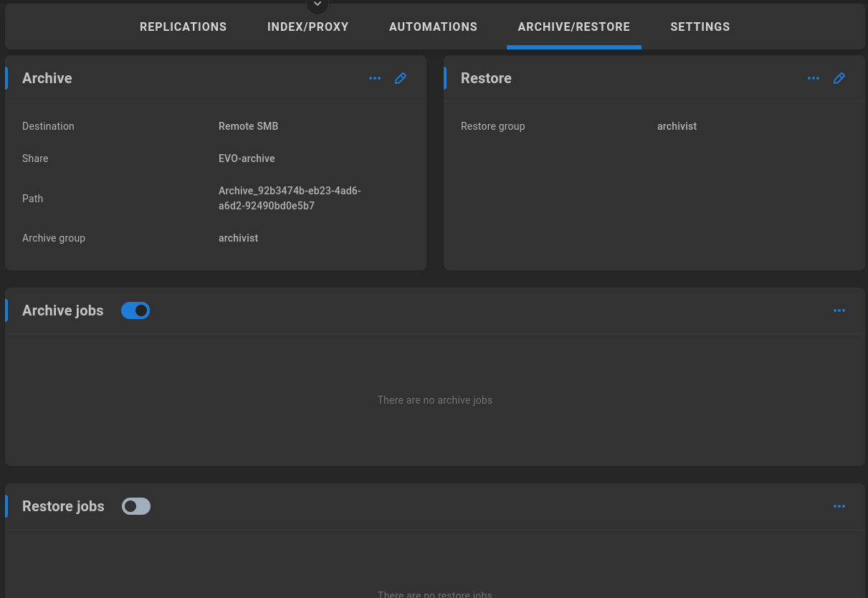Open the Archive jobs more options menu
868x598 pixels.
[x=839, y=310]
